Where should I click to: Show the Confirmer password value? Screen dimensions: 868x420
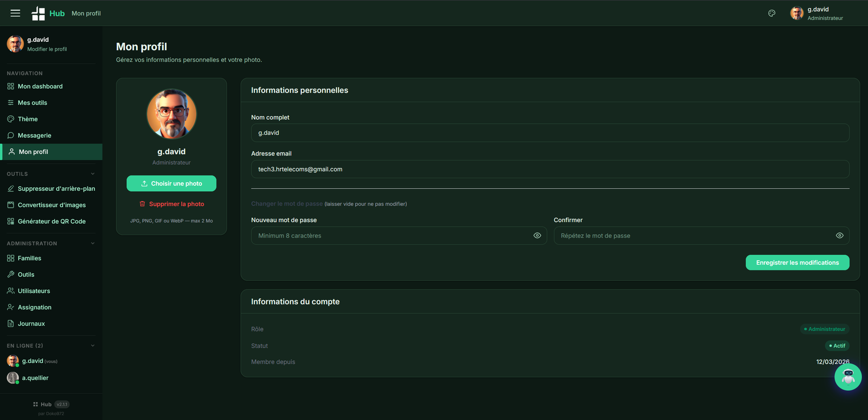pos(839,236)
